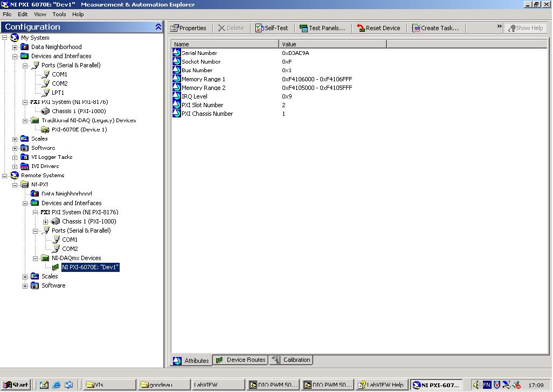
Task: Click the LPT1 port icon
Action: point(45,93)
